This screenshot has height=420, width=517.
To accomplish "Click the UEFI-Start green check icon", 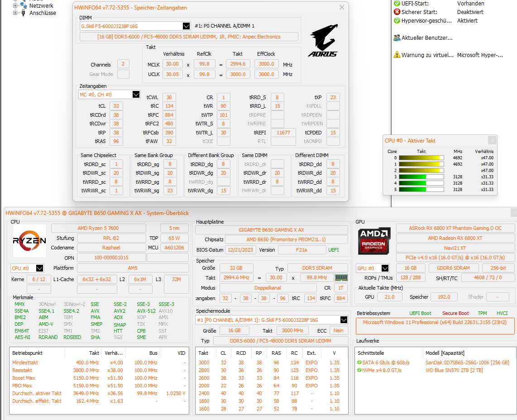I will (397, 4).
